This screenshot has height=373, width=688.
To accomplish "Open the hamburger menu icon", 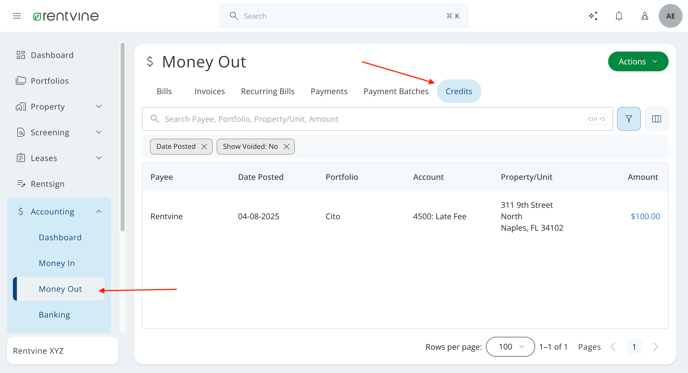I will [x=17, y=16].
